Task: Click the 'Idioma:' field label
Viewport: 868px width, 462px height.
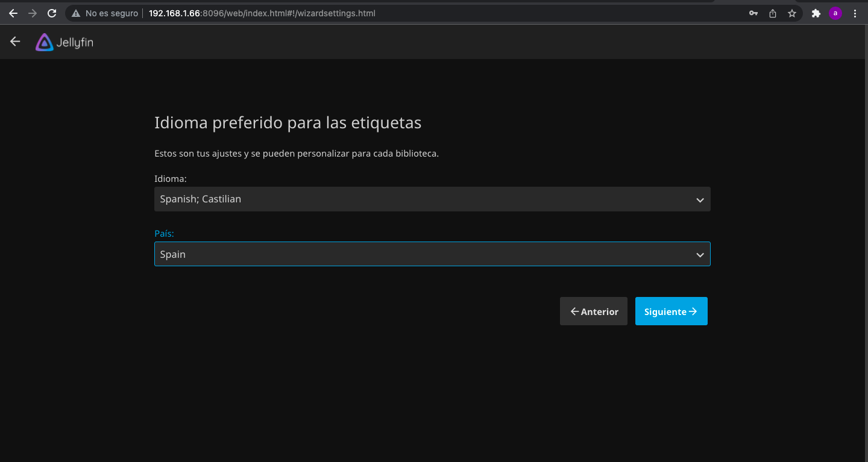Action: coord(171,179)
